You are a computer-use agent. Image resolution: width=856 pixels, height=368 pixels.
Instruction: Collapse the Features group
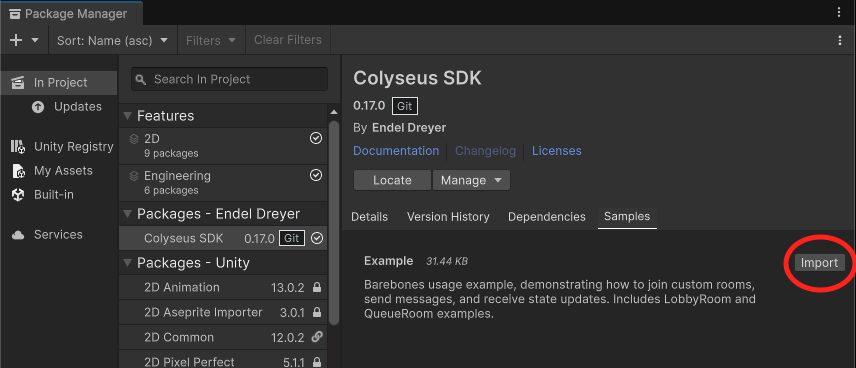(127, 116)
